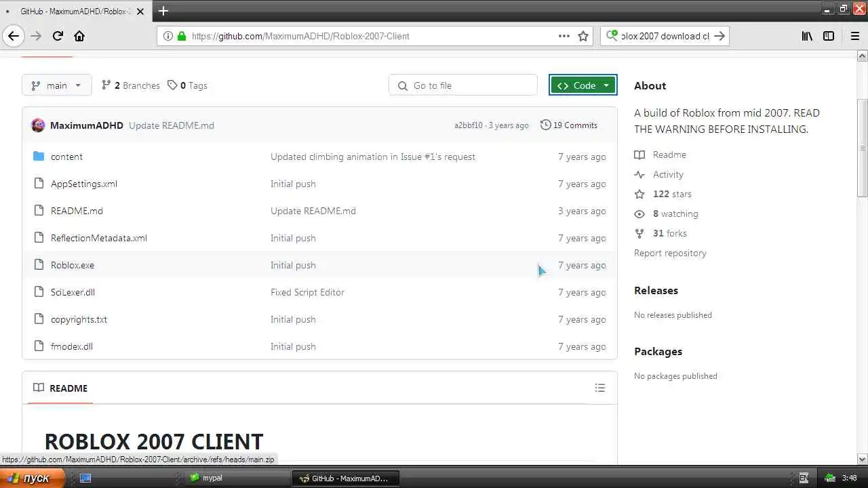Toggle the browser sidebar view
The height and width of the screenshot is (488, 868).
829,36
